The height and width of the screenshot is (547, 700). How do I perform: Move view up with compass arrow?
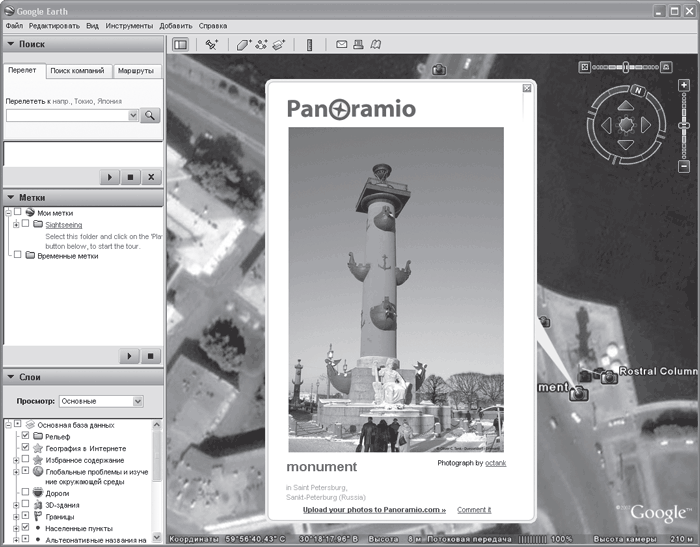pos(625,106)
